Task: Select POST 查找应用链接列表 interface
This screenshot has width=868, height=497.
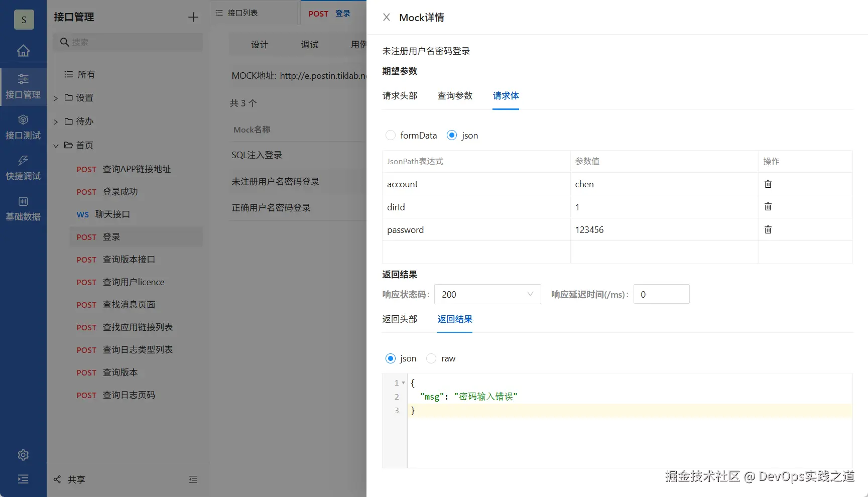Action: 136,327
